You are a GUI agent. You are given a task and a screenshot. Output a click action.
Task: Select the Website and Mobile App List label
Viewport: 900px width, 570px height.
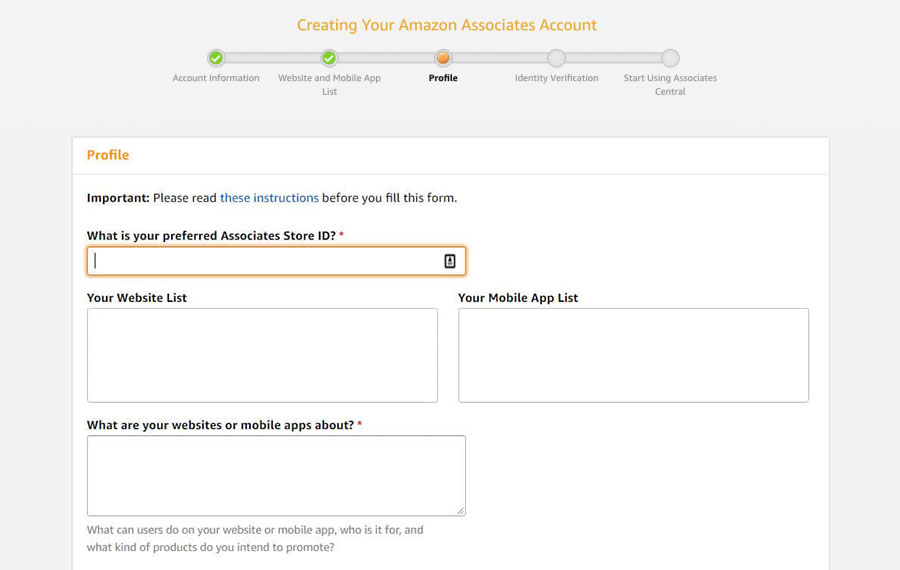pos(329,85)
